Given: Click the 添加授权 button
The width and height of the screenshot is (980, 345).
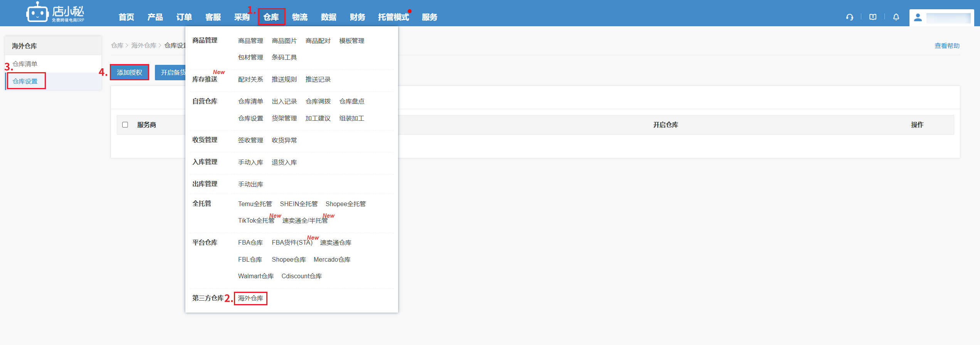Looking at the screenshot, I should tap(129, 73).
